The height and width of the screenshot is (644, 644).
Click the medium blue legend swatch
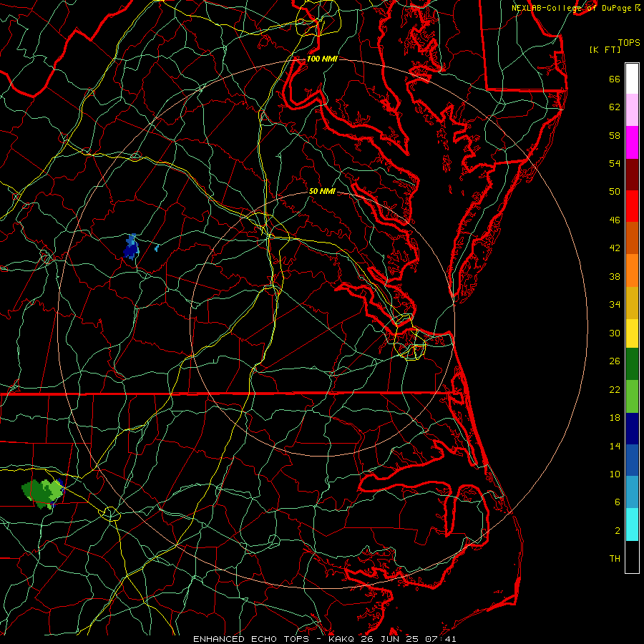click(632, 460)
